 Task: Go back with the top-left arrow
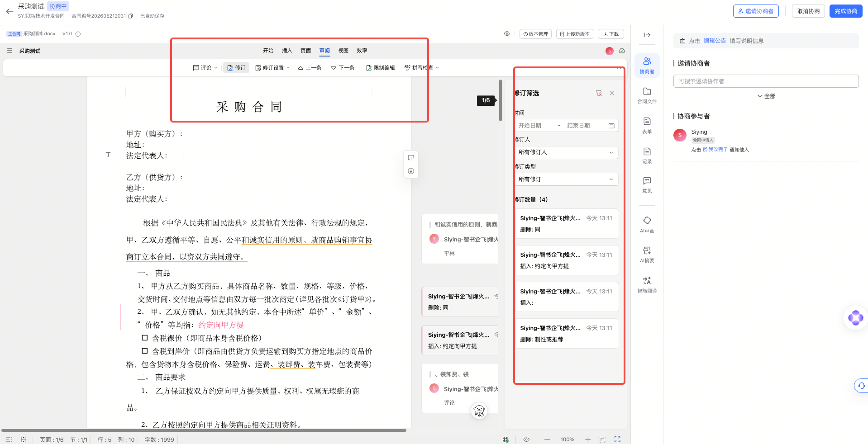coord(10,11)
